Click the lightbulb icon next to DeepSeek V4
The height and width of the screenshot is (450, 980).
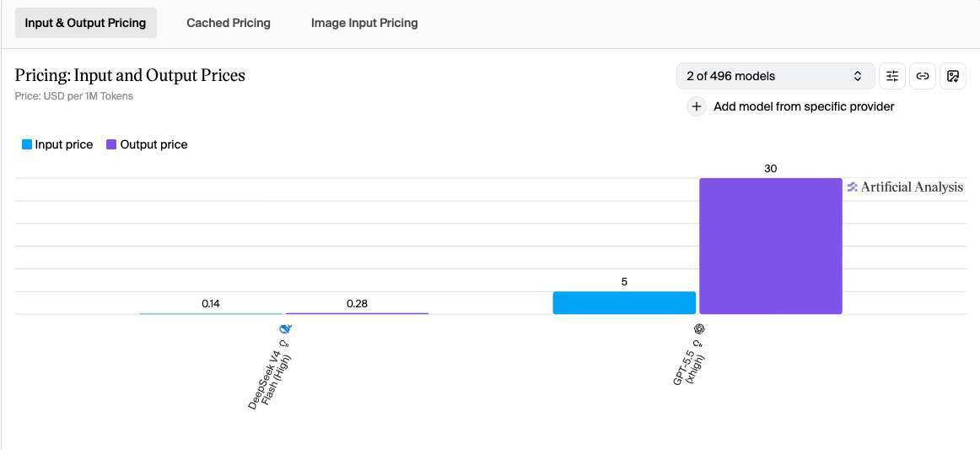[x=286, y=343]
